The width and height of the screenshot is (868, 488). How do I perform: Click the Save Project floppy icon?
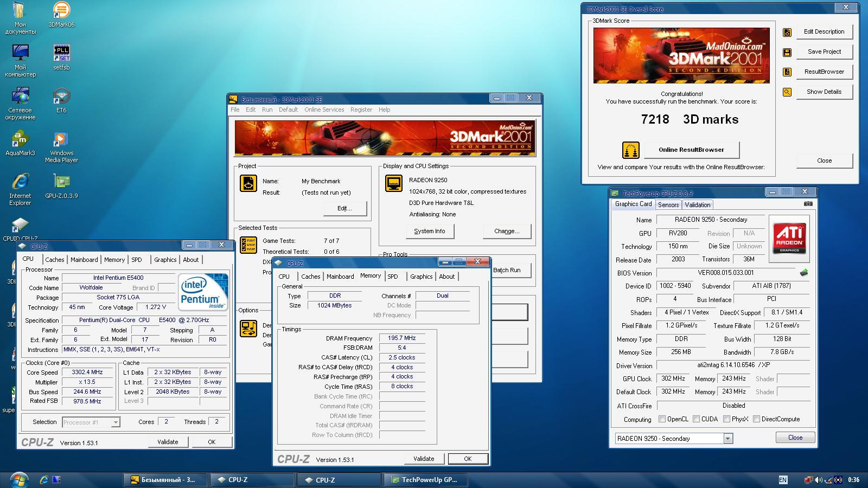787,53
